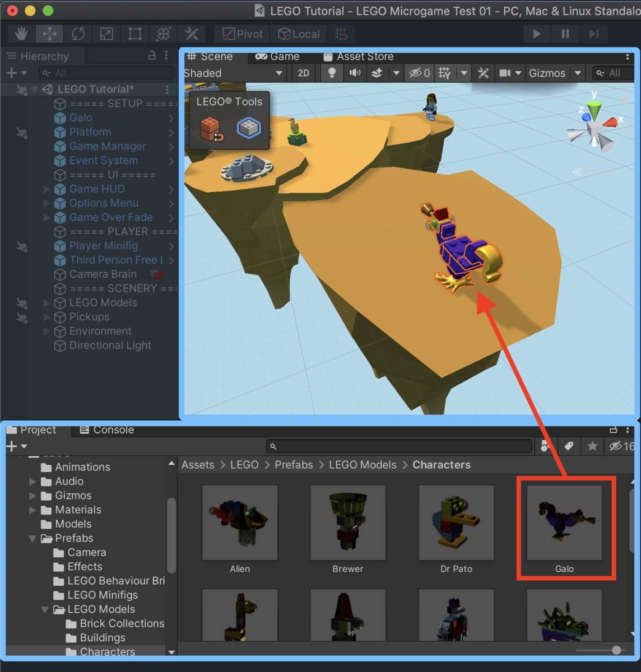Toggle hidden packages visibility in Project
Image resolution: width=641 pixels, height=672 pixels.
622,446
